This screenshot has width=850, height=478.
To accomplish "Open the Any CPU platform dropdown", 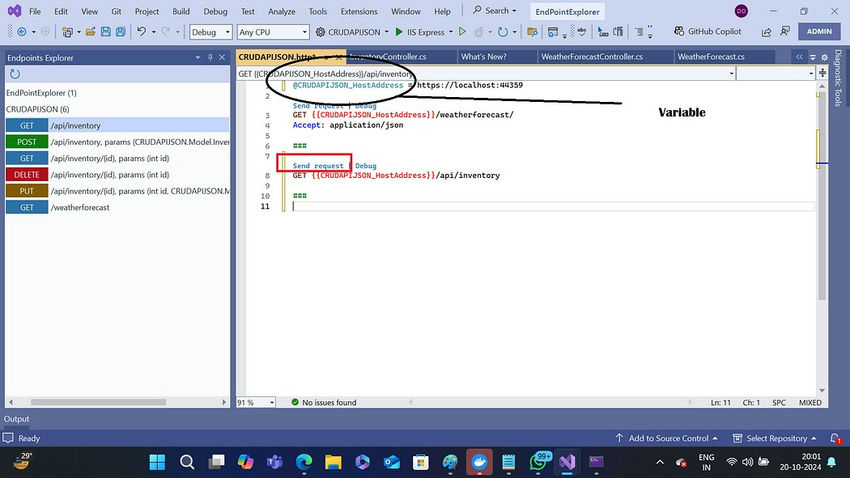I will pyautogui.click(x=273, y=32).
